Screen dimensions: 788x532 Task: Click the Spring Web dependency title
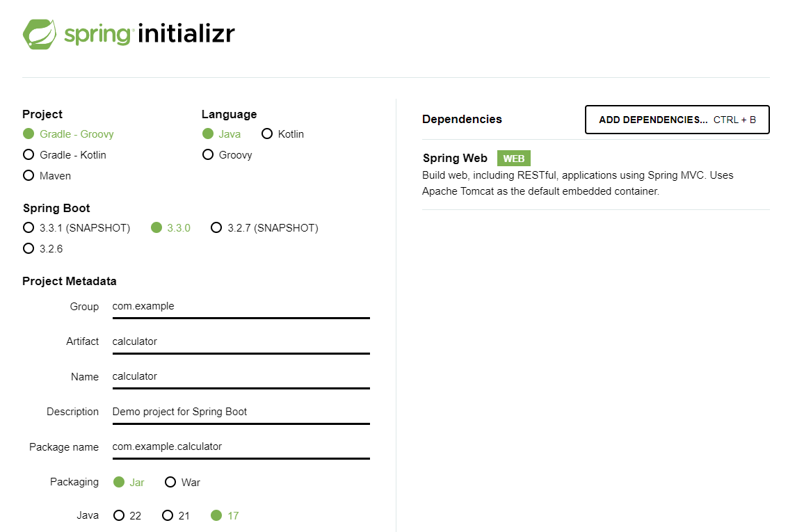point(455,159)
